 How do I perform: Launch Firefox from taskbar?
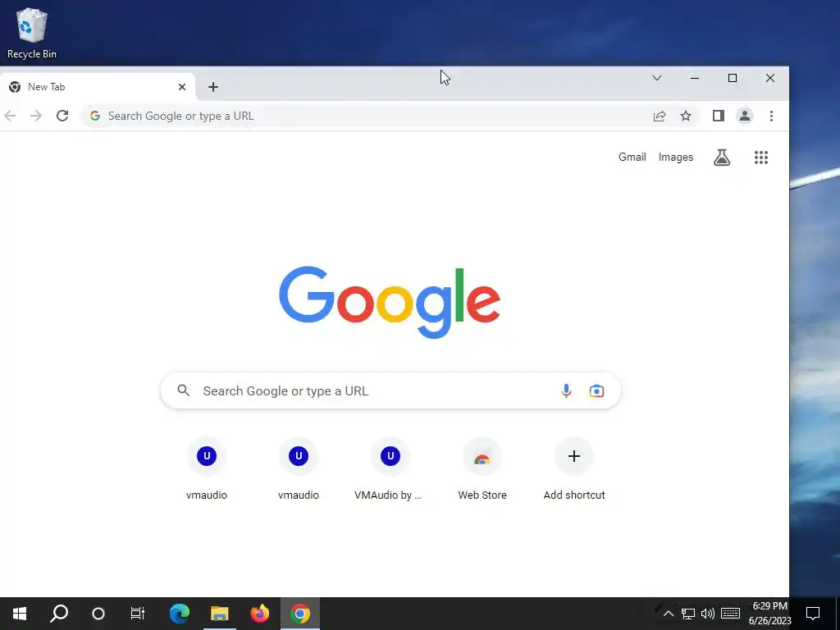coord(260,614)
